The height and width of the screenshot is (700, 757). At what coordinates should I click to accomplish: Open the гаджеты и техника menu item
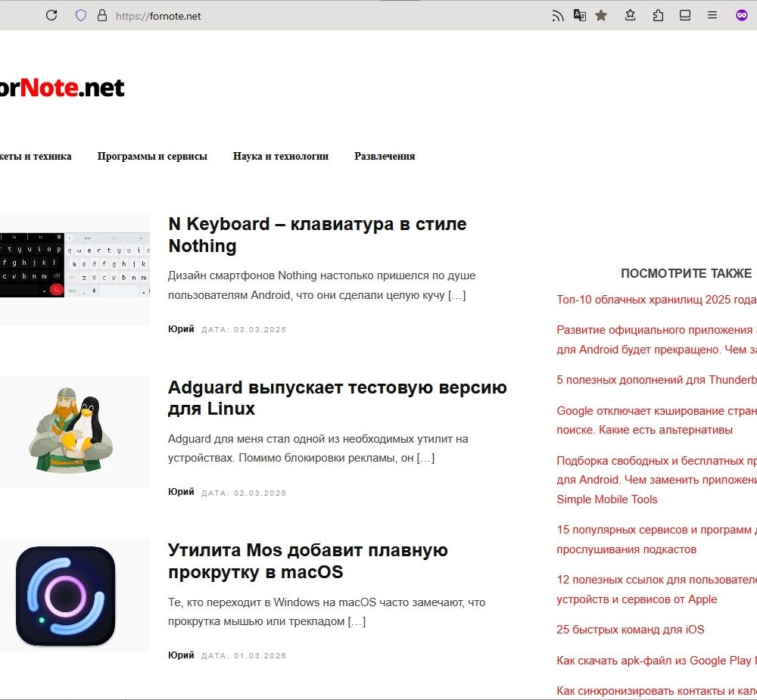(x=36, y=156)
